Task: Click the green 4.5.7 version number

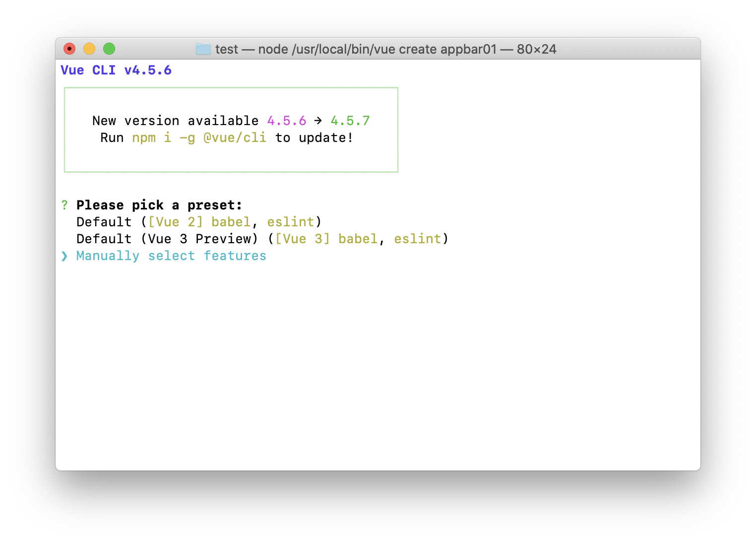Action: 350,120
